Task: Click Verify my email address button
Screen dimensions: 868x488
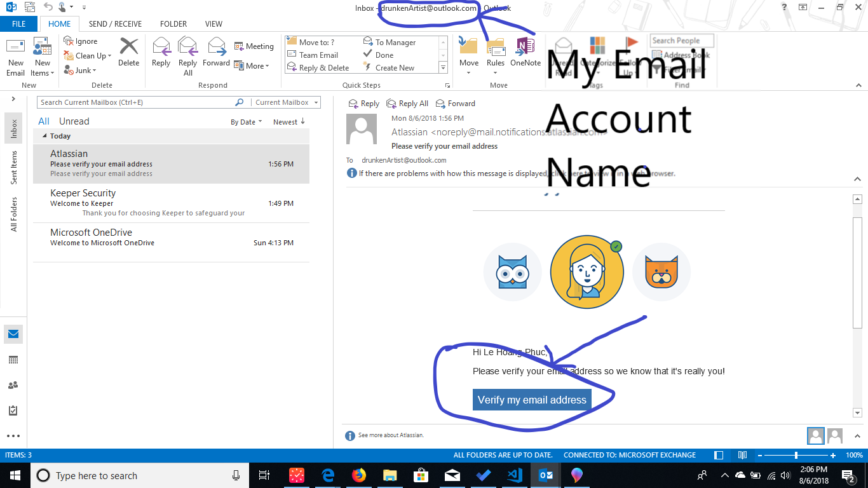Action: pyautogui.click(x=532, y=400)
